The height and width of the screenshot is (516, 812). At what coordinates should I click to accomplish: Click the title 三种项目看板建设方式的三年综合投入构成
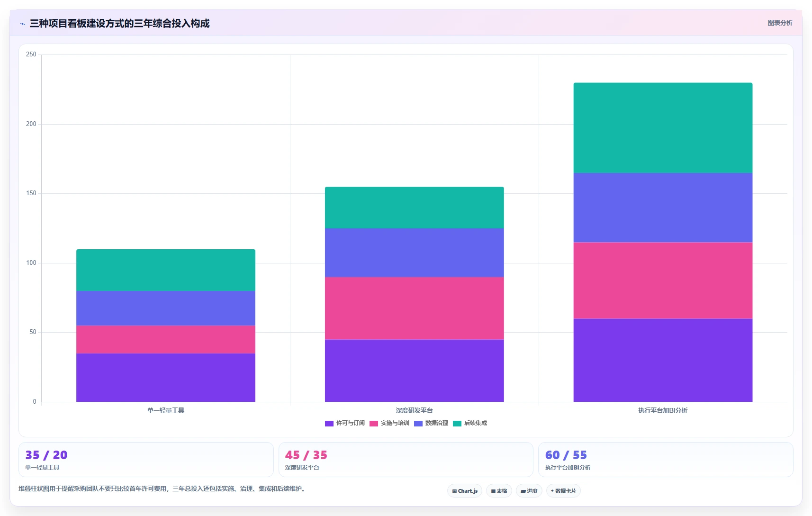click(119, 23)
